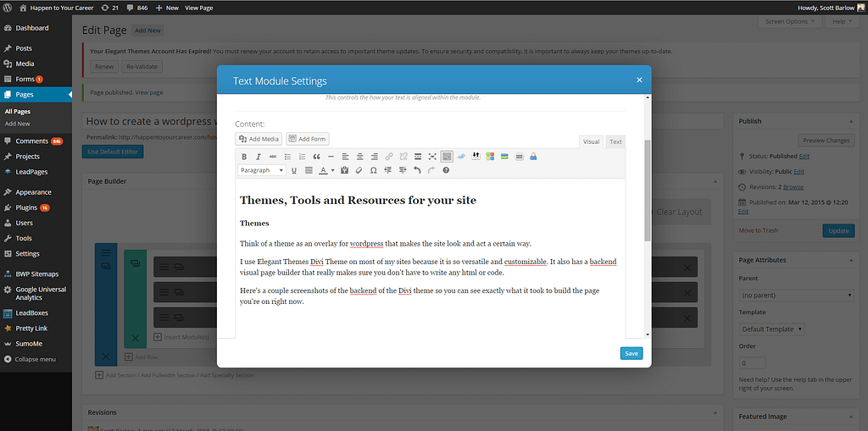The image size is (868, 431).
Task: Click WordPress logo in admin bar
Action: 7,8
